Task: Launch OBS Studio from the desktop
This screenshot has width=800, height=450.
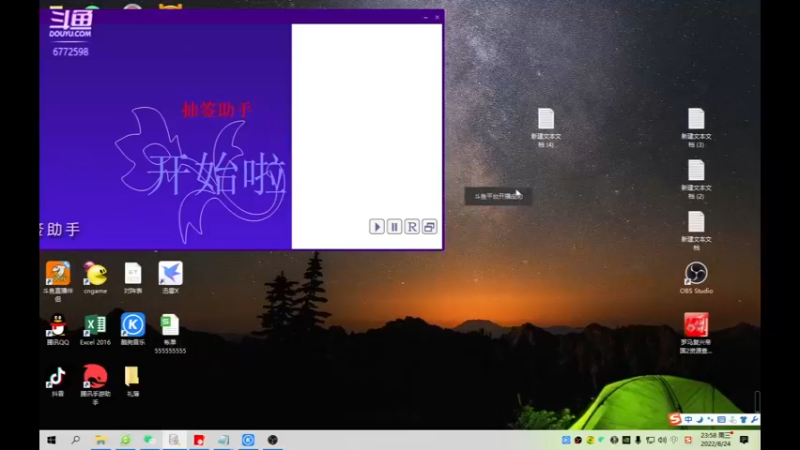Action: [x=696, y=278]
